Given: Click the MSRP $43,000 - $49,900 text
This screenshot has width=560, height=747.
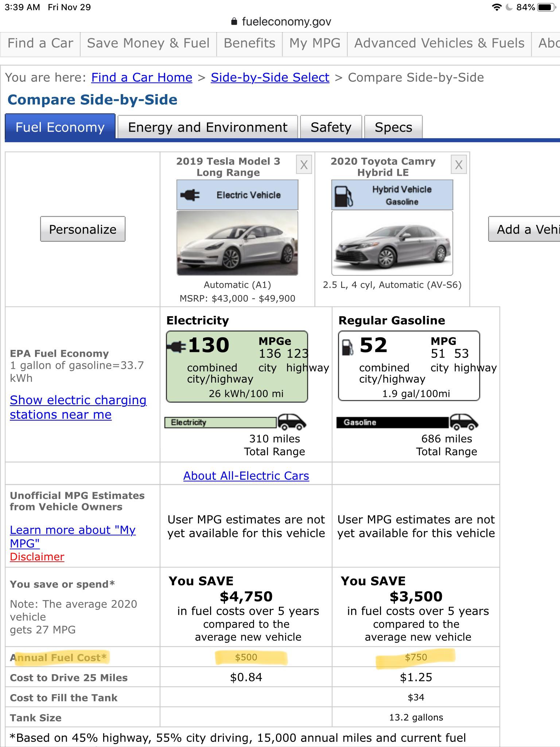Looking at the screenshot, I should point(237,298).
